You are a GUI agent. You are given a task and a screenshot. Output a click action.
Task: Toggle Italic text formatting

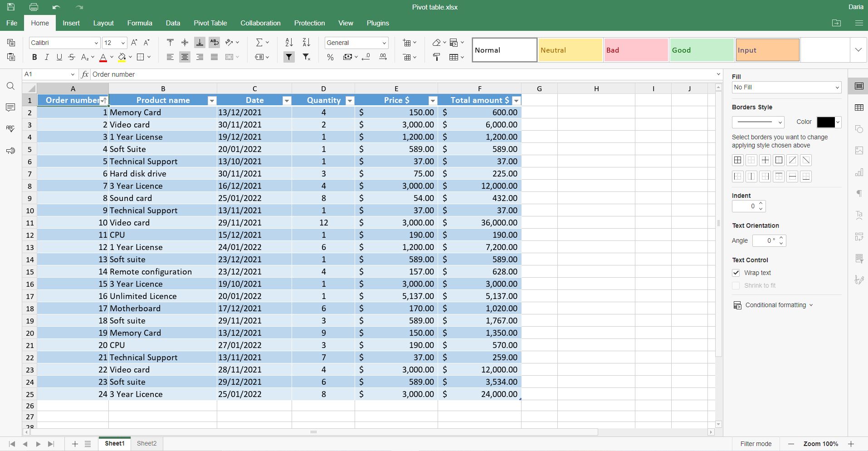point(46,57)
